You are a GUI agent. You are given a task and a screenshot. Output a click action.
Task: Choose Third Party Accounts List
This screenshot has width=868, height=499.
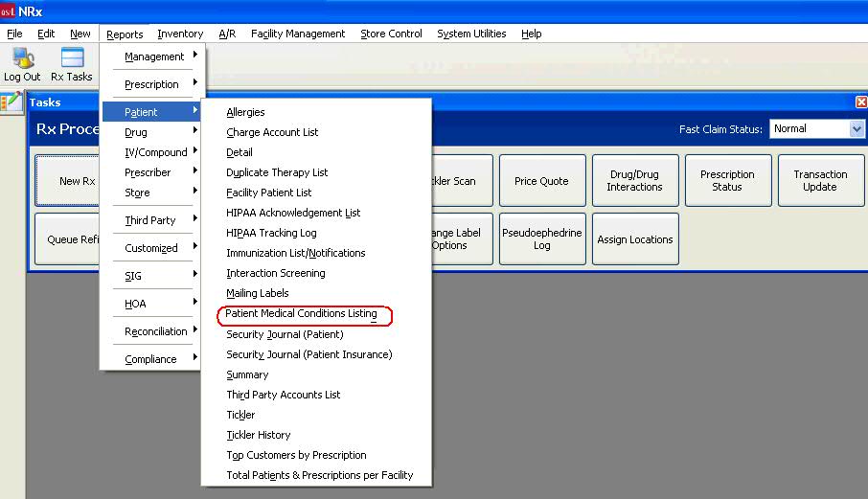click(316, 395)
